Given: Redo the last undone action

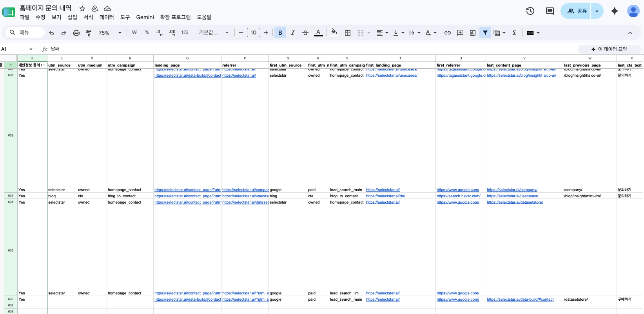Looking at the screenshot, I should coord(64,33).
